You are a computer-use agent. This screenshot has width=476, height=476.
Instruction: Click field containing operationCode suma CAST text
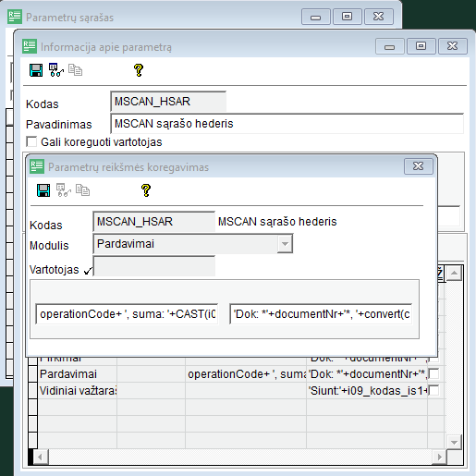pos(127,314)
